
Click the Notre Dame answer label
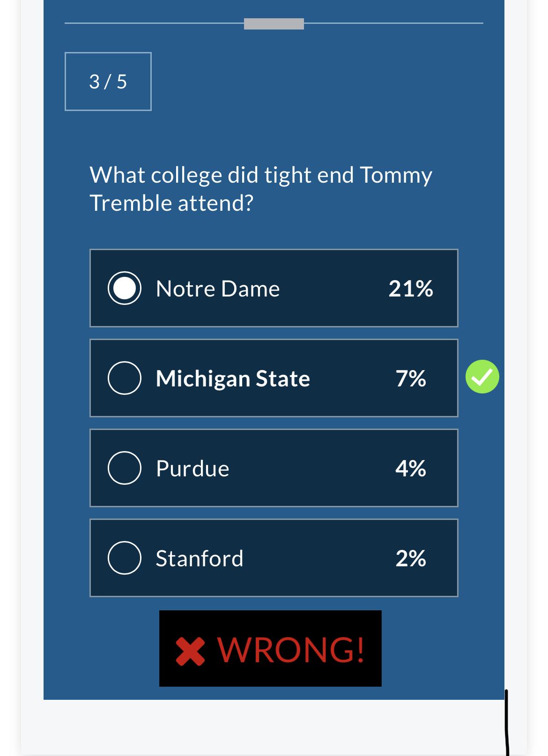click(218, 289)
